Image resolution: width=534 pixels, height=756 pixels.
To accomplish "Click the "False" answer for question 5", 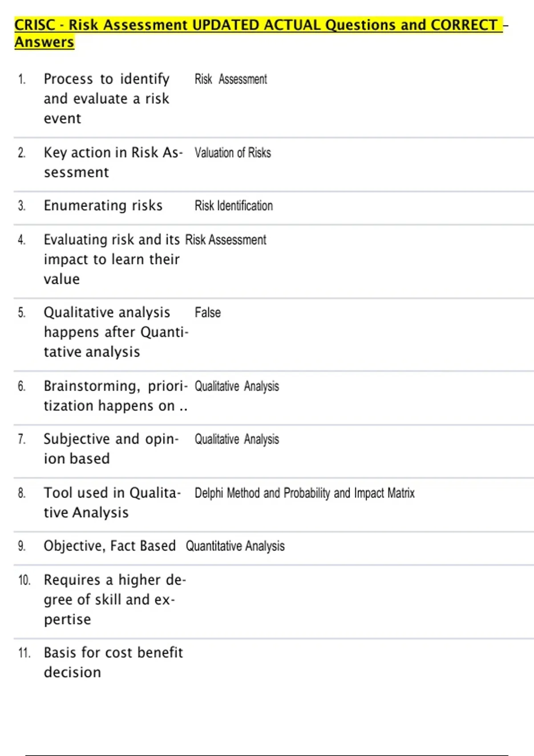I will 207,313.
